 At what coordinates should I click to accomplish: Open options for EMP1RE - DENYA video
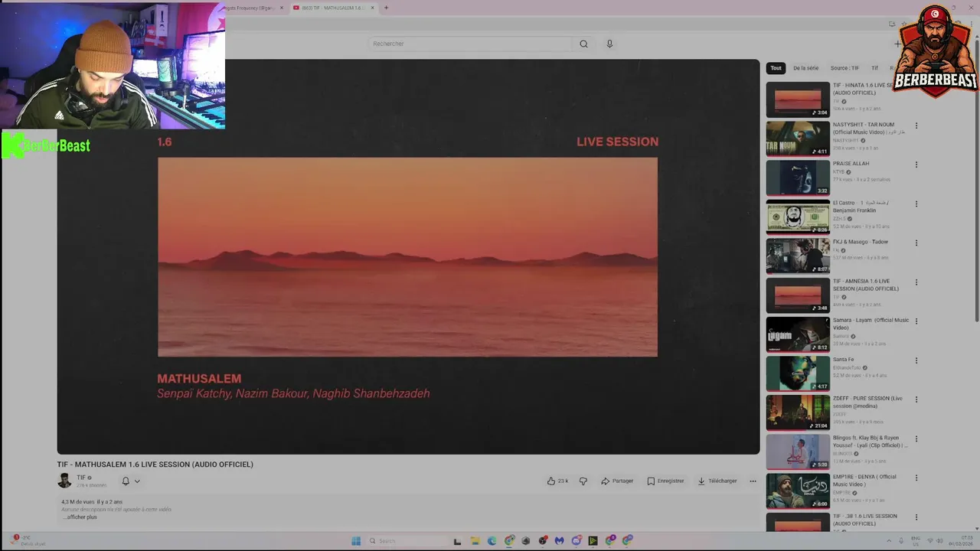click(x=916, y=478)
